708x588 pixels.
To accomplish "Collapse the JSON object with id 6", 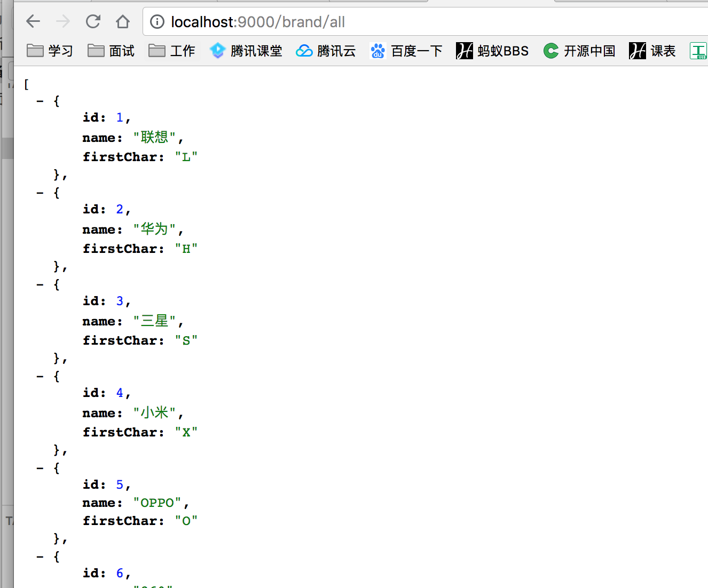I will [40, 557].
